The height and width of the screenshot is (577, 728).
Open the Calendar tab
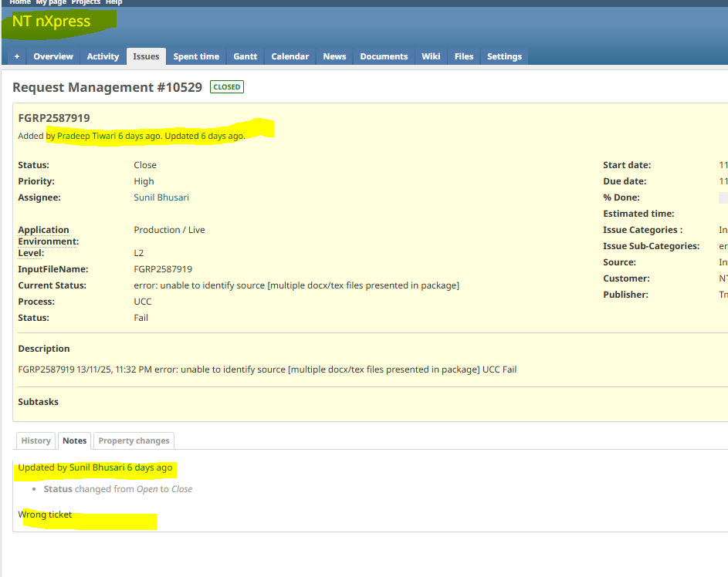click(290, 56)
